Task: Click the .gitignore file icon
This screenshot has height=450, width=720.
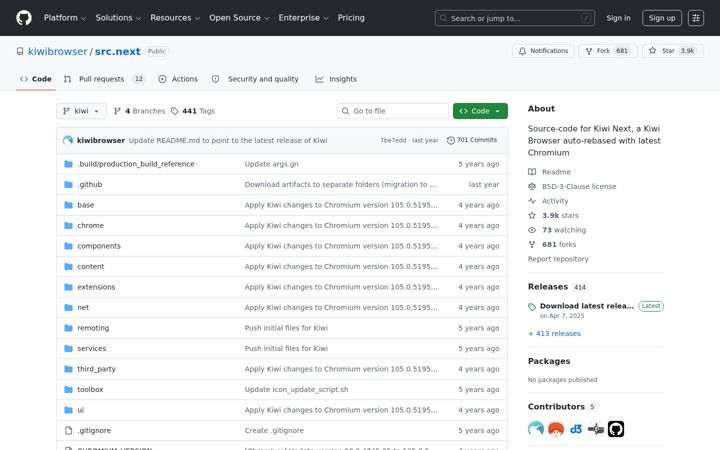Action: tap(68, 431)
